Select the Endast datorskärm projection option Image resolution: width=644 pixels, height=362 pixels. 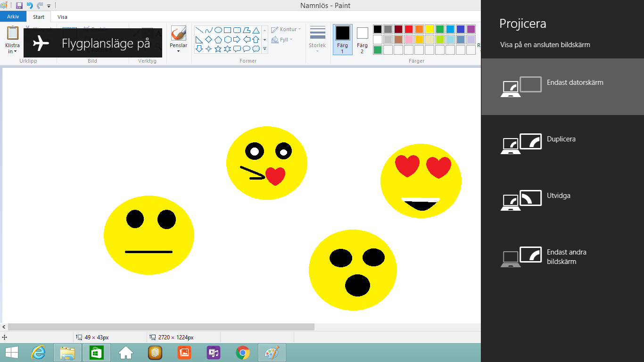562,87
